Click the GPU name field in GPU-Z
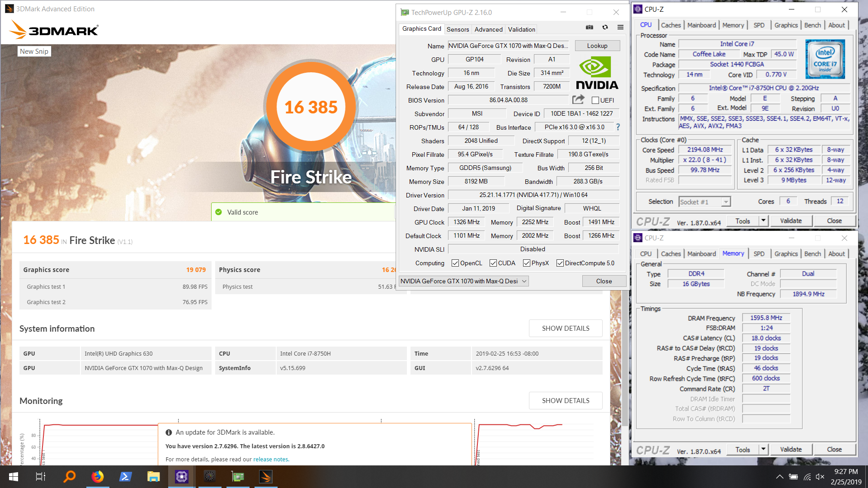The width and height of the screenshot is (868, 488). coord(509,46)
